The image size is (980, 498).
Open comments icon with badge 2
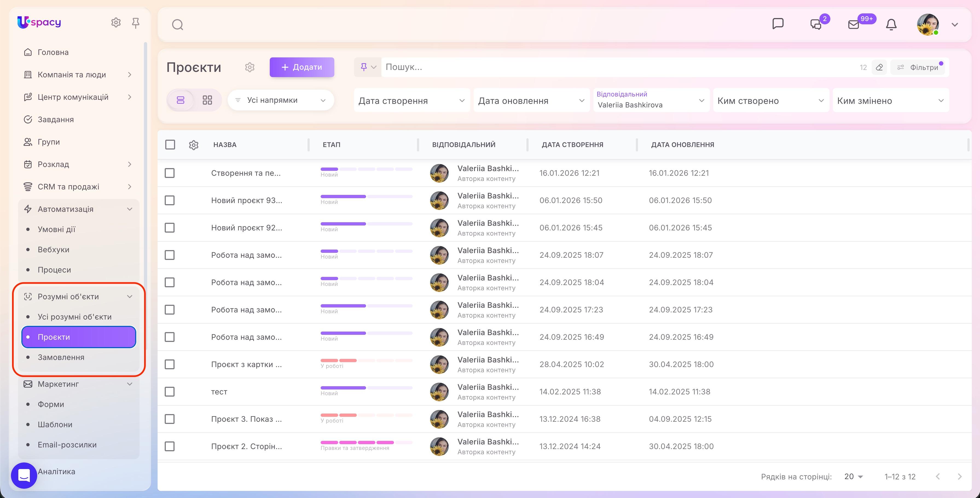[816, 24]
